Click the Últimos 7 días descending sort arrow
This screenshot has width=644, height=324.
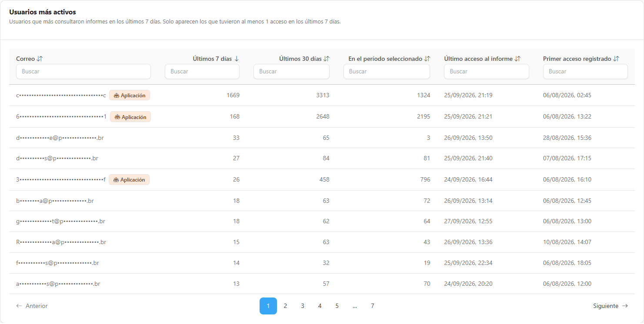237,59
